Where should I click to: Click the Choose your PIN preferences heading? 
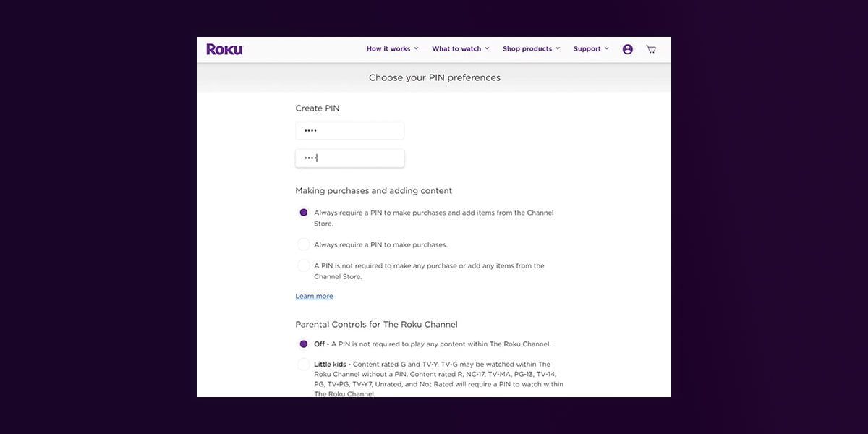click(x=435, y=77)
